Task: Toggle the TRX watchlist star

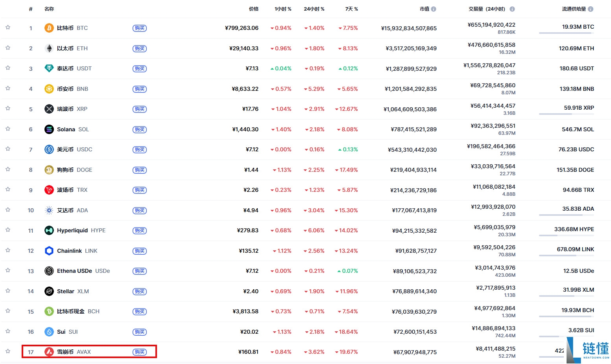Action: click(x=8, y=189)
